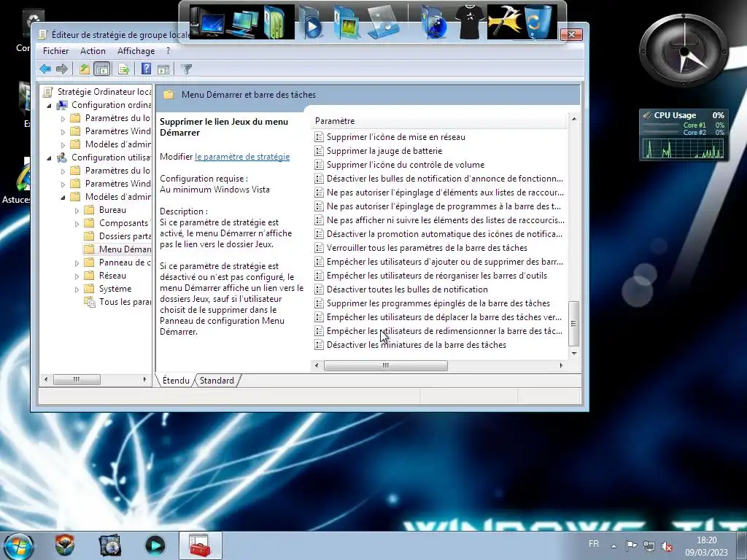Open the ? help menu
The height and width of the screenshot is (560, 747).
168,51
